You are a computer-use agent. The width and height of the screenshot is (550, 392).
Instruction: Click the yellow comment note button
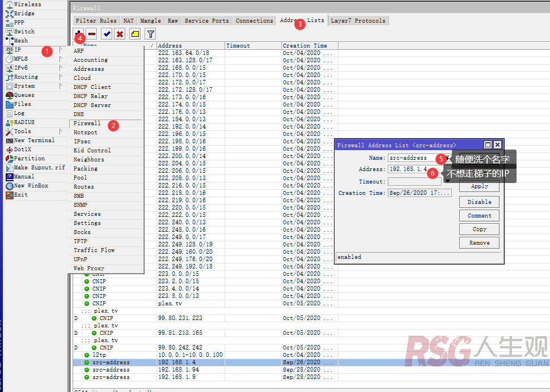coord(135,34)
